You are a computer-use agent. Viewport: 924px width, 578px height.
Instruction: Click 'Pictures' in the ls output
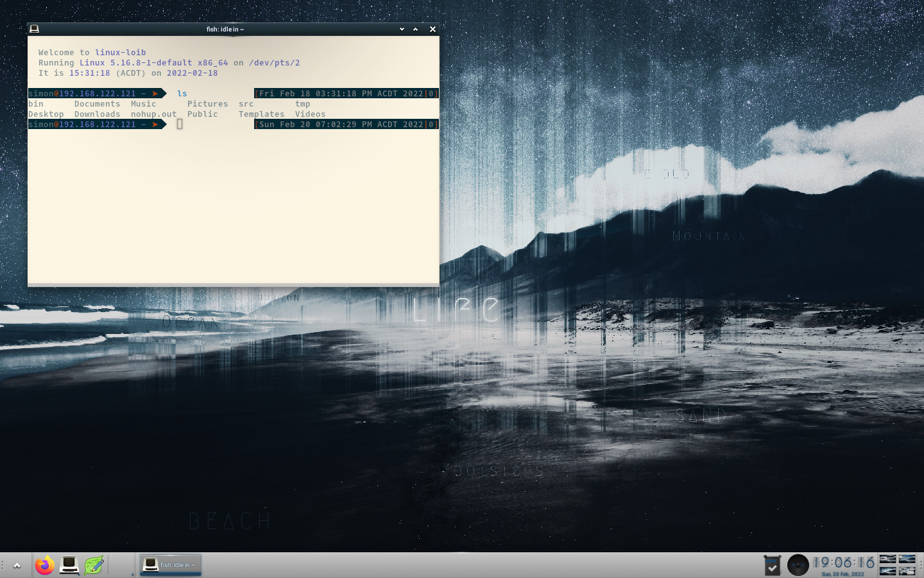coord(208,103)
